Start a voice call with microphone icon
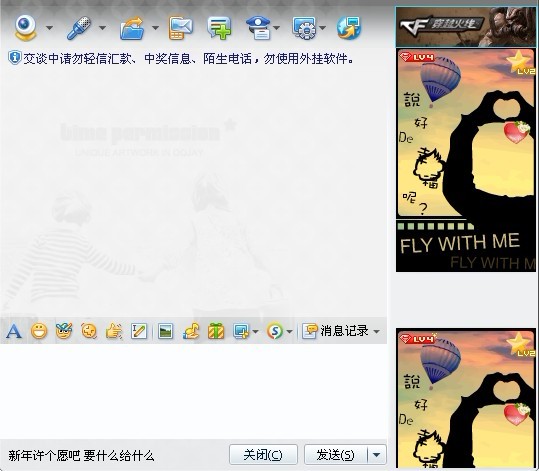 pos(79,28)
